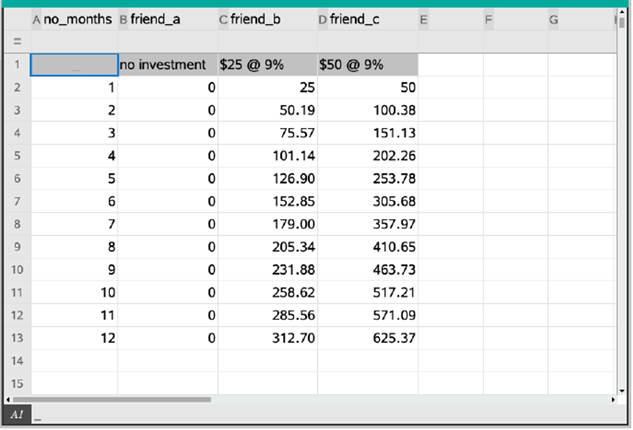Image resolution: width=633 pixels, height=430 pixels.
Task: Select the 'no investment' cell
Action: tap(167, 64)
